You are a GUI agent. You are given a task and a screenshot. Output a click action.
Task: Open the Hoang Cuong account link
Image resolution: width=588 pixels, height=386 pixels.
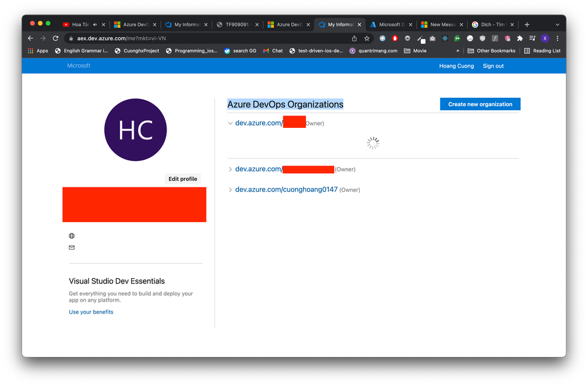(x=456, y=66)
